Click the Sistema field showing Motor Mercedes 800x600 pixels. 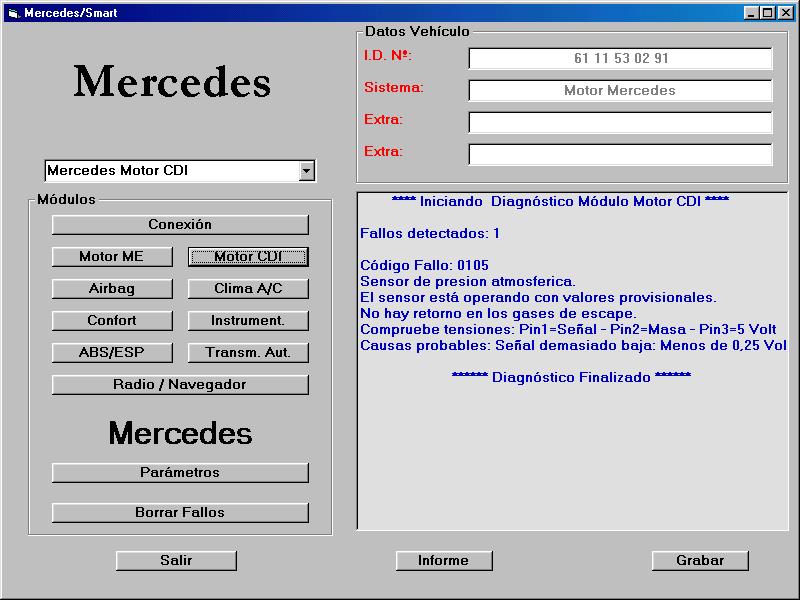(x=620, y=91)
